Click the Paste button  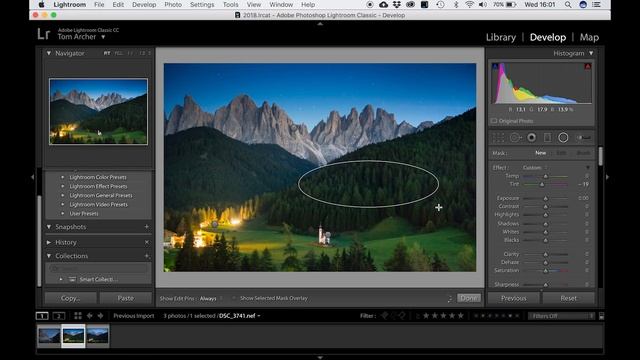[125, 298]
